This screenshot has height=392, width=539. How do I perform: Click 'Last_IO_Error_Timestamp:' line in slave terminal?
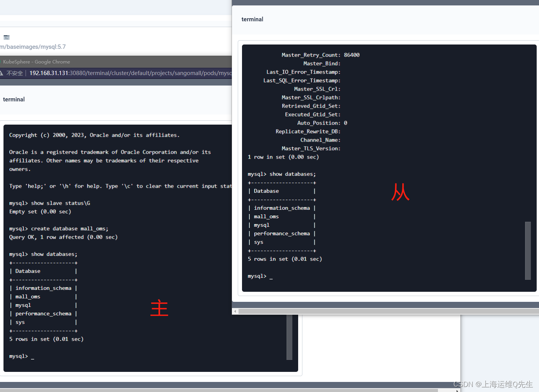point(304,72)
